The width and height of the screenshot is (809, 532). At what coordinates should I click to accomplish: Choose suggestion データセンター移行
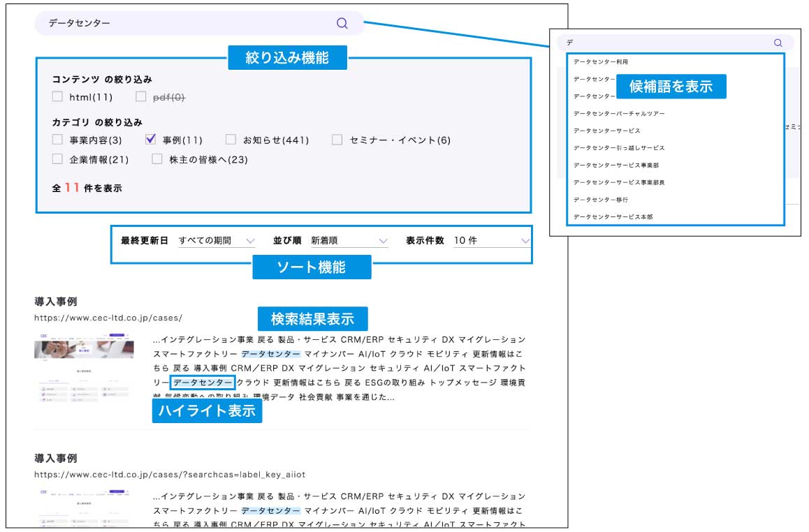[x=601, y=200]
